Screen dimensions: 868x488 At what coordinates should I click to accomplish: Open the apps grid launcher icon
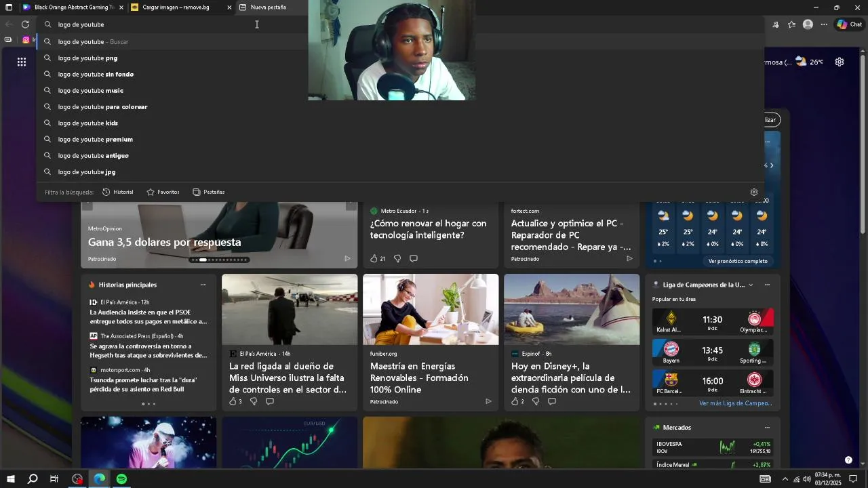coord(22,62)
